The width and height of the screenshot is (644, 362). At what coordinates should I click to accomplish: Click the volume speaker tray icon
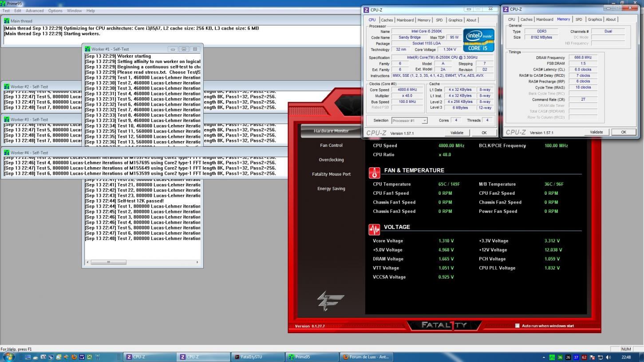[608, 357]
